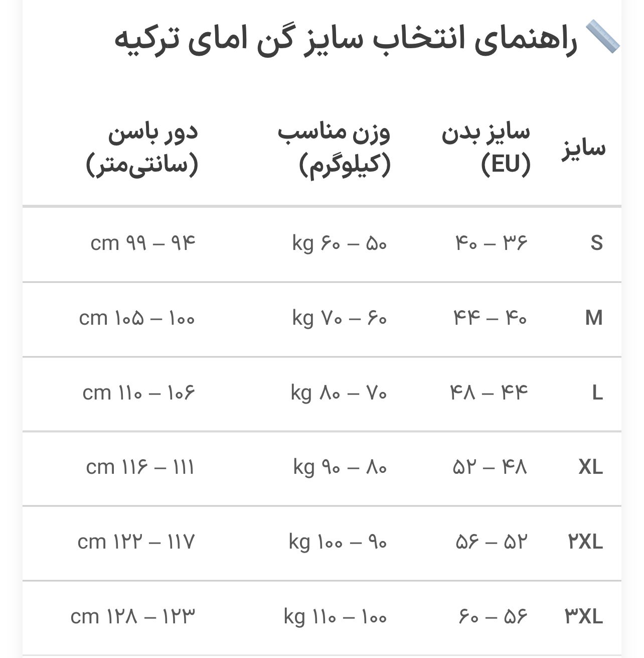Click the 3XL row hip measurement cell
Image resolution: width=644 pixels, height=658 pixels.
pos(133,617)
